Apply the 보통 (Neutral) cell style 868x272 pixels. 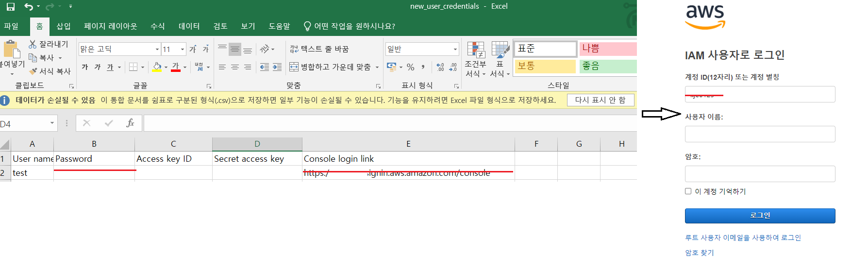click(x=545, y=66)
